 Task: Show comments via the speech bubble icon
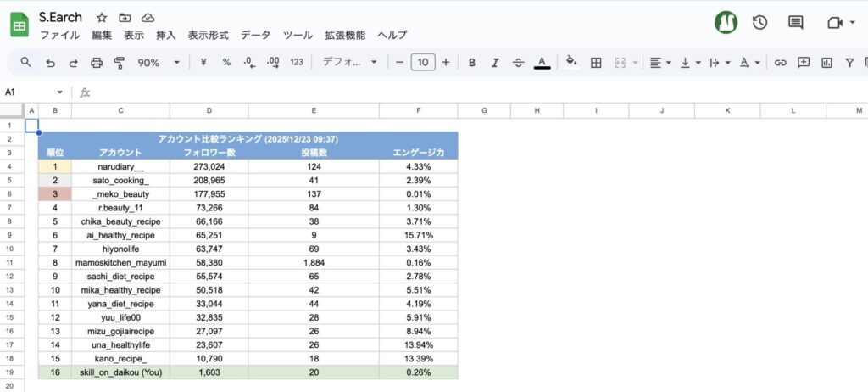(x=795, y=23)
